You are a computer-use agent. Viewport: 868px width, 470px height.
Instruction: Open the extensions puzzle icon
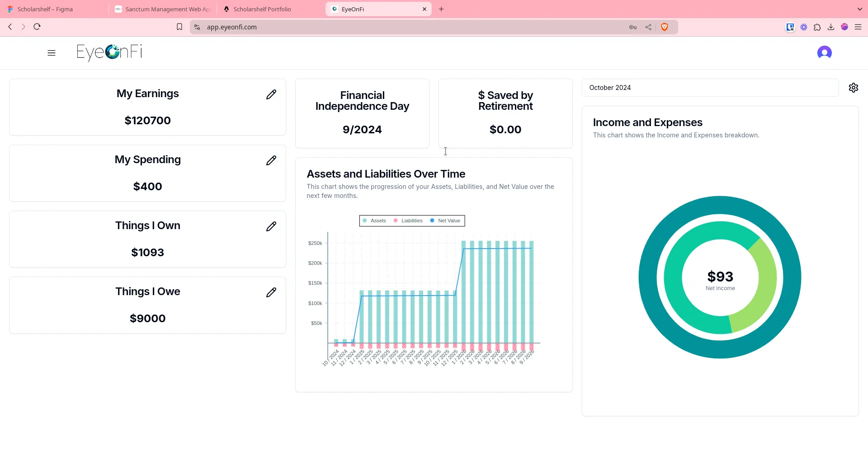point(817,27)
